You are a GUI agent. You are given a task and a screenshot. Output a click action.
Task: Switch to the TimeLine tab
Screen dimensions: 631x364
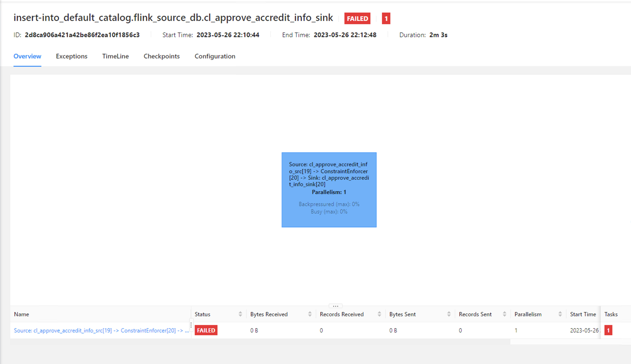point(115,56)
